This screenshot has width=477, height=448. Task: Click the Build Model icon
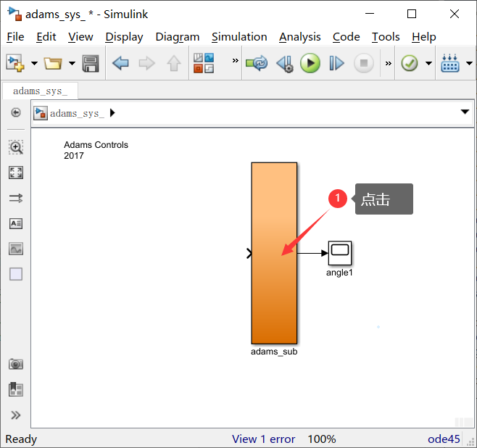click(x=450, y=63)
